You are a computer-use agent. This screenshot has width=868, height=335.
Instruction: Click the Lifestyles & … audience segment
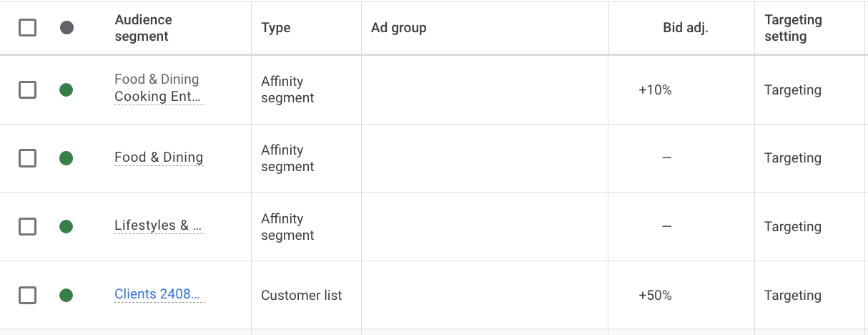[159, 225]
